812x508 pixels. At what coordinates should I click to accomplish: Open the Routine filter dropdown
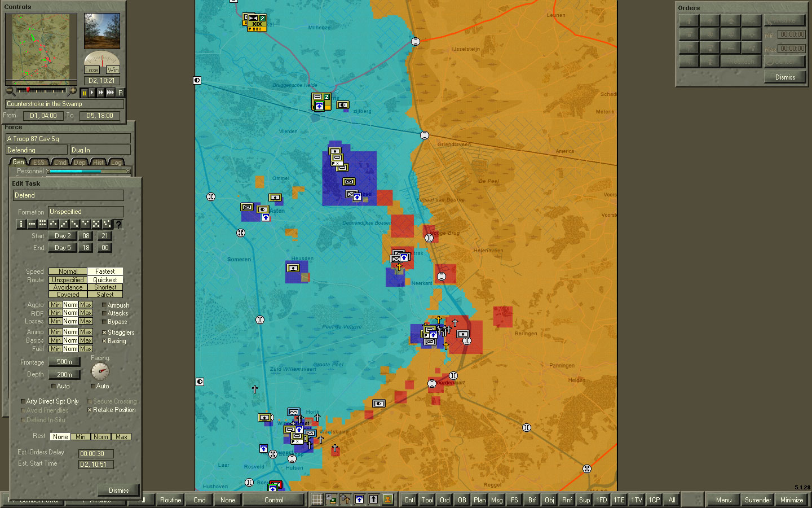tap(170, 500)
